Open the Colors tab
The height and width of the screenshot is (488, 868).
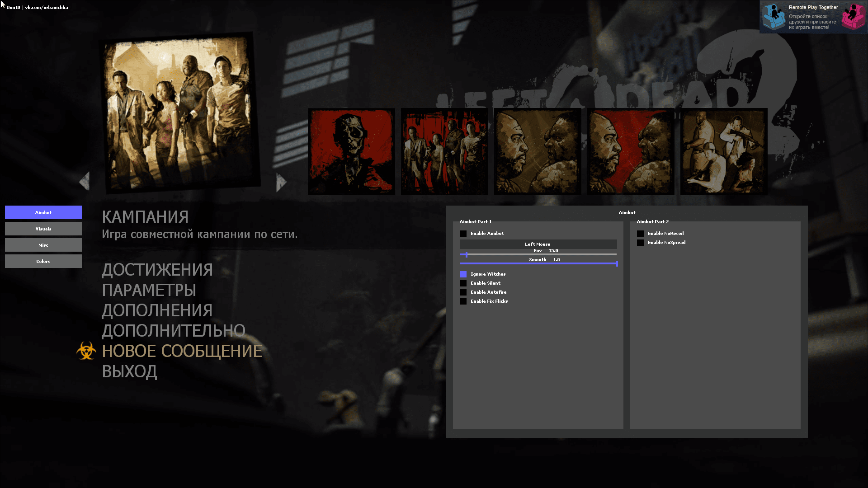tap(43, 261)
